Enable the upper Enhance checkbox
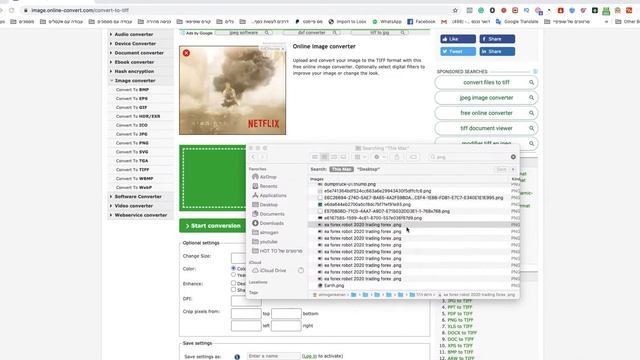 tap(233, 283)
